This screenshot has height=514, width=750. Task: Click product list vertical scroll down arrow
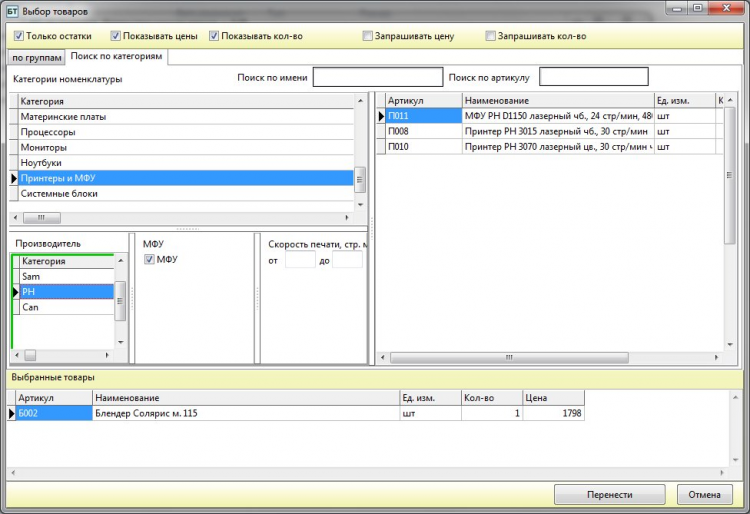click(730, 344)
